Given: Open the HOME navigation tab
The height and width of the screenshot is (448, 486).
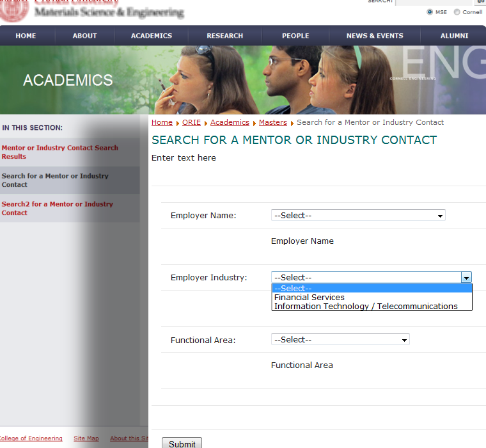Looking at the screenshot, I should [x=26, y=36].
